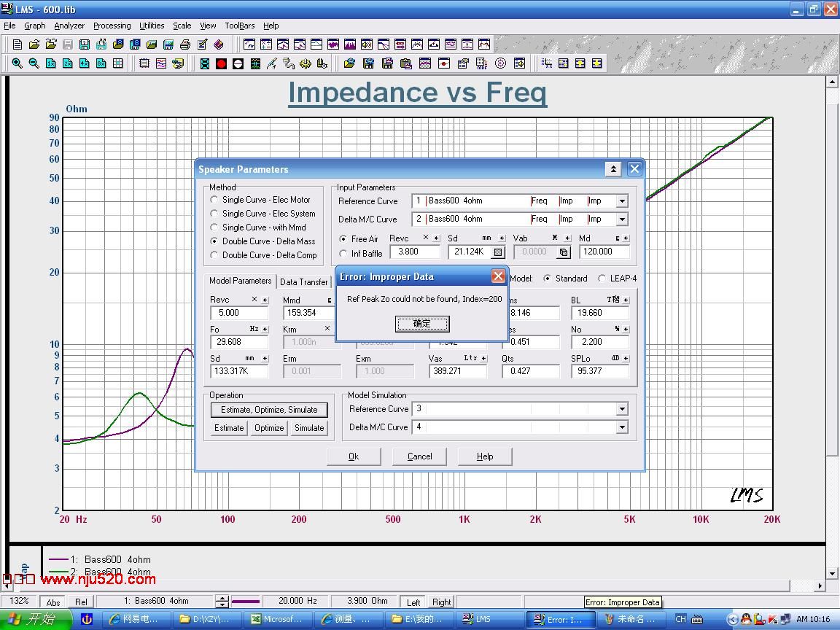The height and width of the screenshot is (630, 840).
Task: Open the Utilities menu
Action: [152, 26]
